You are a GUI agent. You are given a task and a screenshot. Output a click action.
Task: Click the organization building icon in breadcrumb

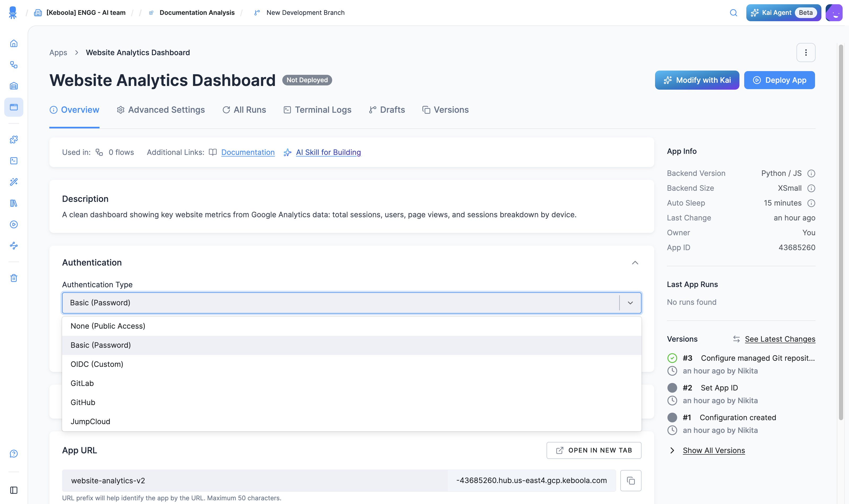pos(38,12)
